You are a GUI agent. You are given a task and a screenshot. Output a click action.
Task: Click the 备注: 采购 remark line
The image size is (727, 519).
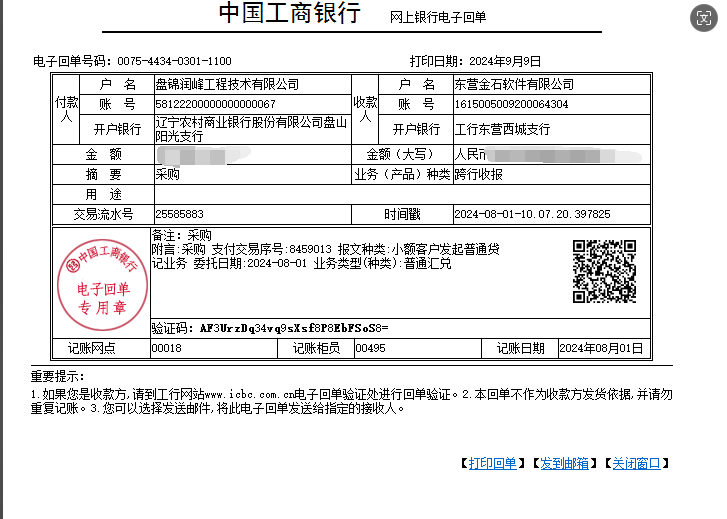(182, 235)
